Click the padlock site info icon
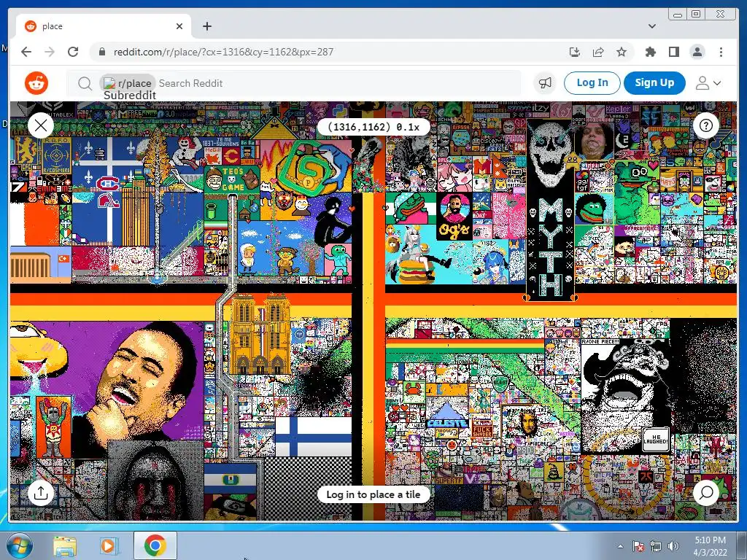The image size is (747, 560). 101,52
